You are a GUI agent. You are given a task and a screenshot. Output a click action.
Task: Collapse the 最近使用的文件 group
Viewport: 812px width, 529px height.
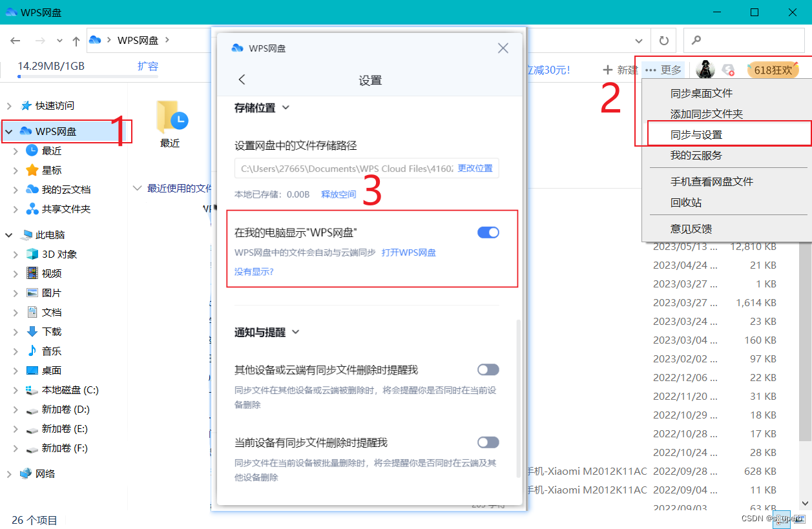[x=137, y=188]
